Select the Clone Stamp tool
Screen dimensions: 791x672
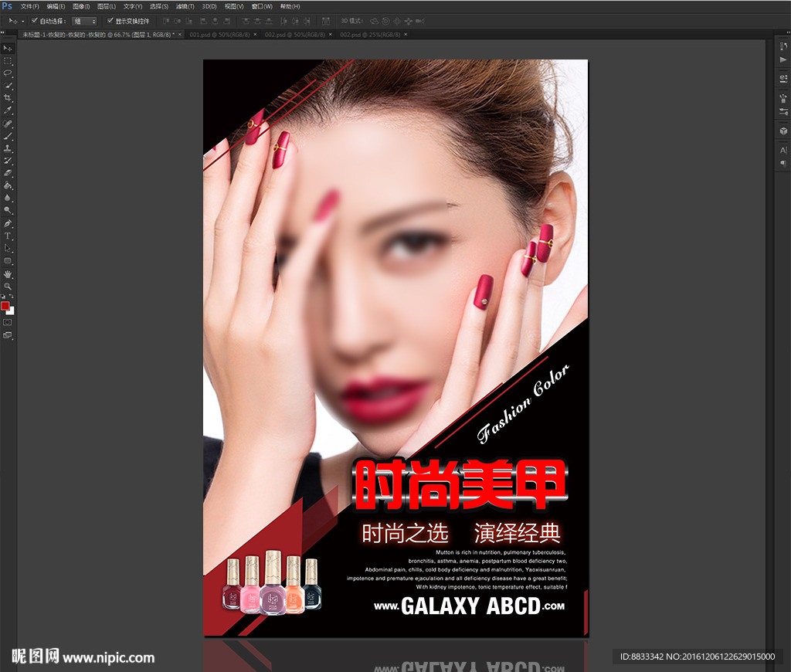8,149
